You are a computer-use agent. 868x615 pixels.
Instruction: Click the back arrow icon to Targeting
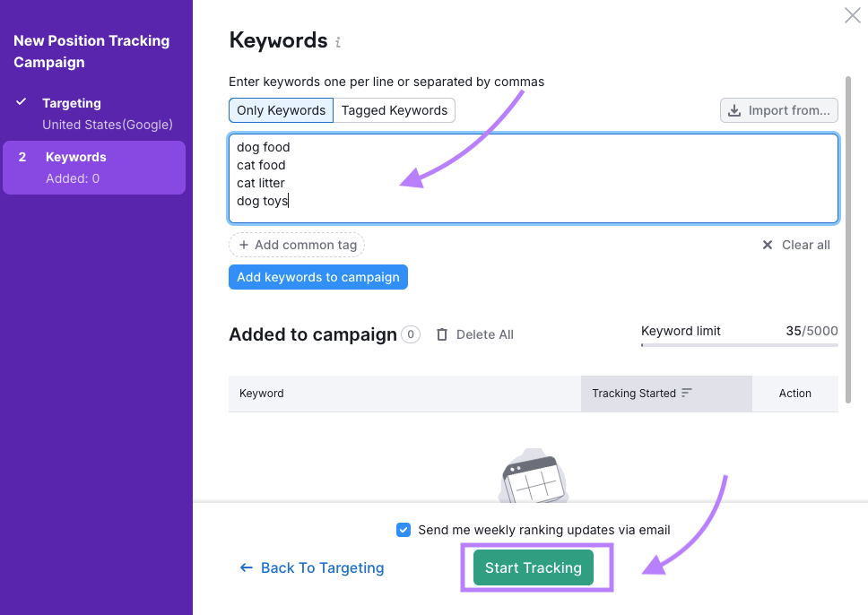tap(246, 567)
